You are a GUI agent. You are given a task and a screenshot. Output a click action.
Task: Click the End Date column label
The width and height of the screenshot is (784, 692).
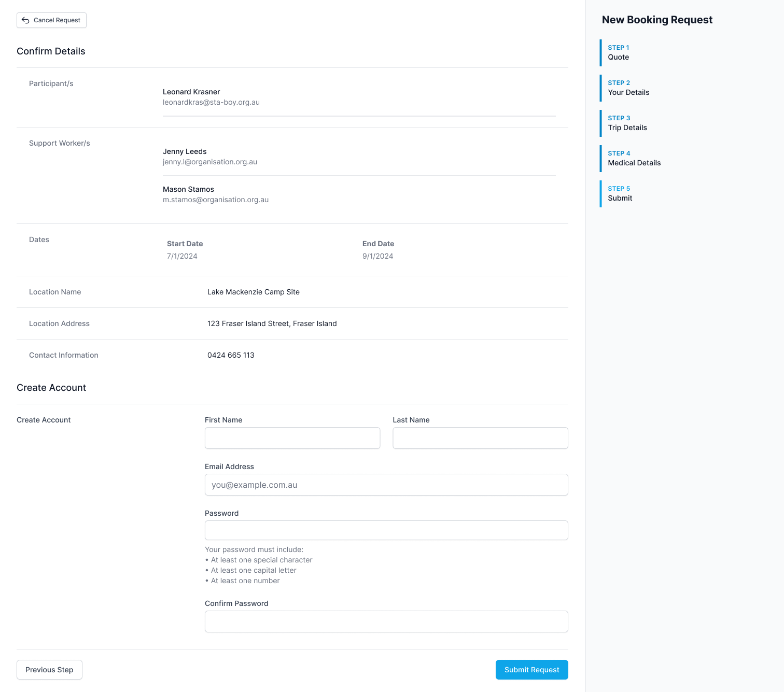378,244
